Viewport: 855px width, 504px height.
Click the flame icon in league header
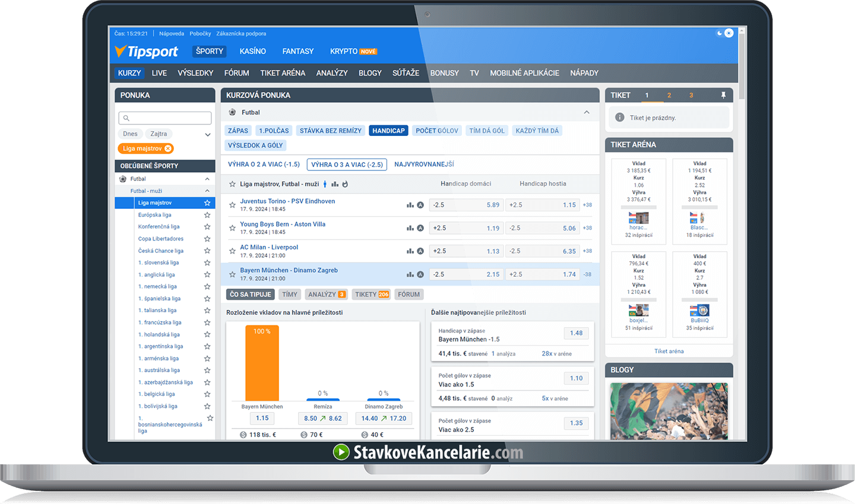(x=345, y=184)
